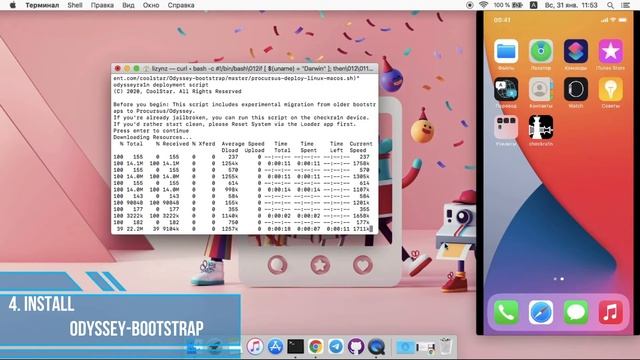Open the Терминал application menu
Screen dimensions: 640x360
tap(42, 5)
